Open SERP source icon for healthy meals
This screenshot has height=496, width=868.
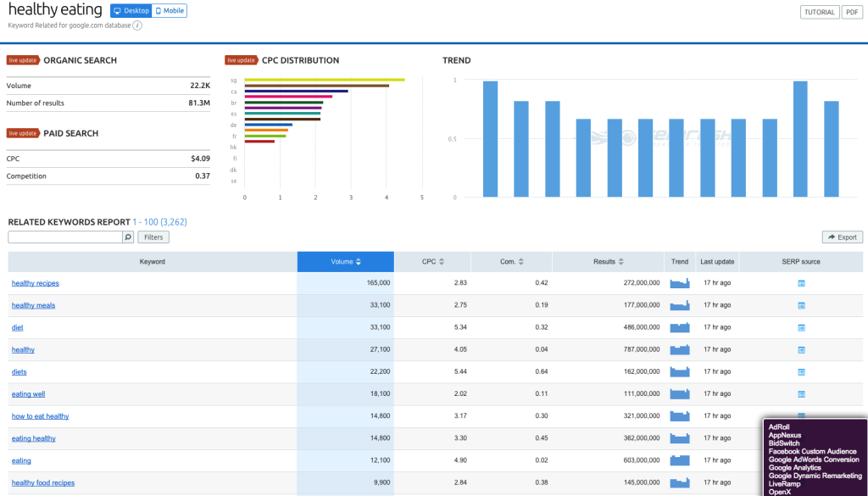click(x=801, y=305)
